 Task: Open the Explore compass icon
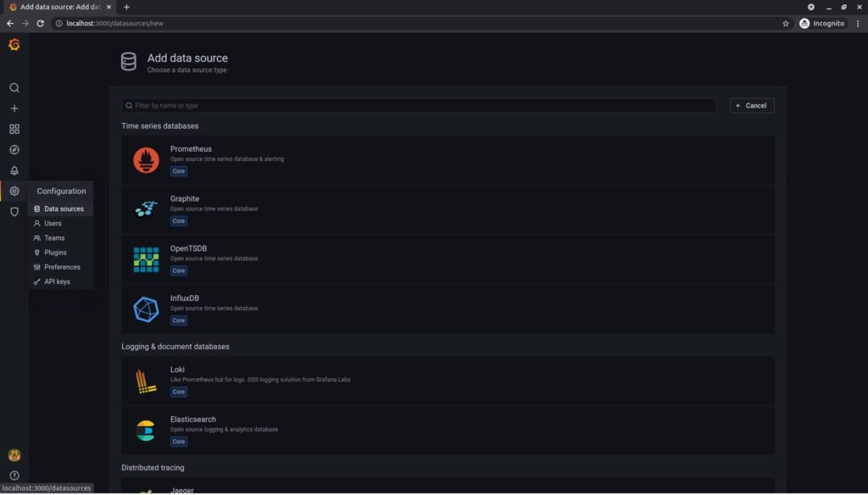[x=14, y=150]
